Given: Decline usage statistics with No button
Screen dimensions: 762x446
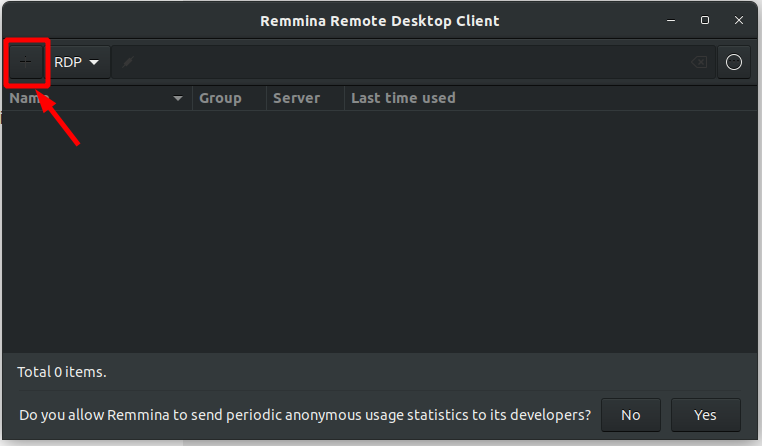Looking at the screenshot, I should tap(630, 414).
